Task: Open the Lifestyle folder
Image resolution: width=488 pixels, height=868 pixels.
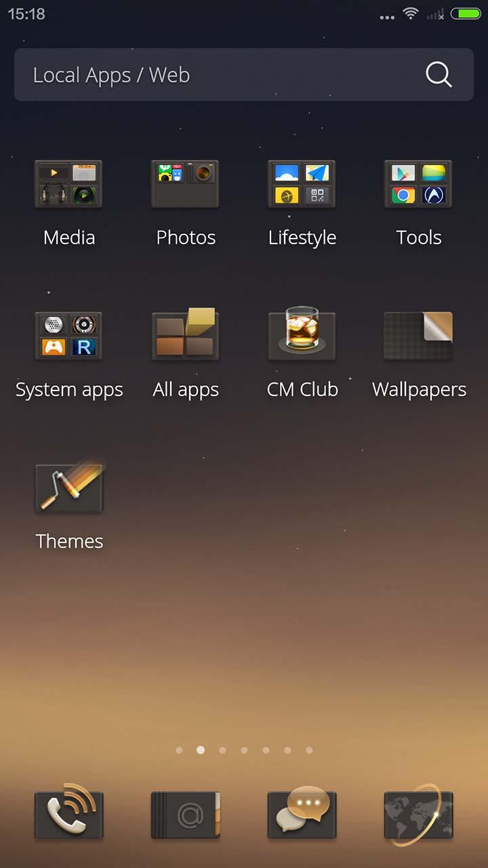Action: pyautogui.click(x=302, y=184)
